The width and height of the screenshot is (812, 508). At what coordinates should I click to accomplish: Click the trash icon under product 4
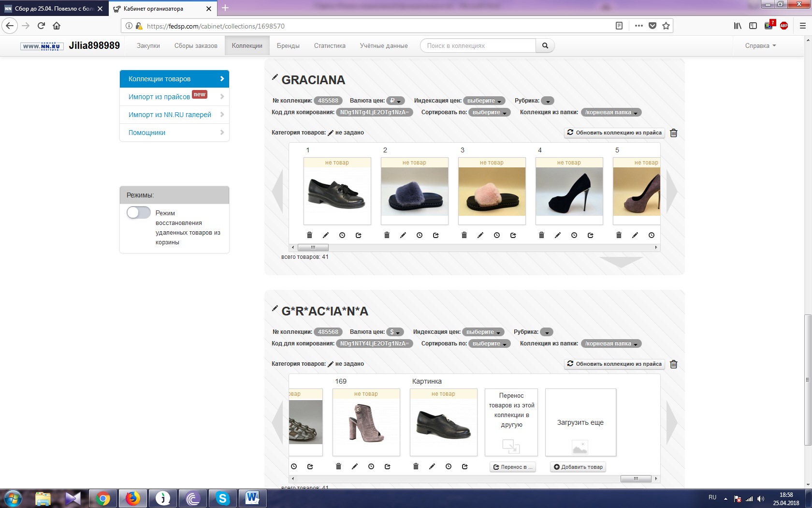coord(541,235)
